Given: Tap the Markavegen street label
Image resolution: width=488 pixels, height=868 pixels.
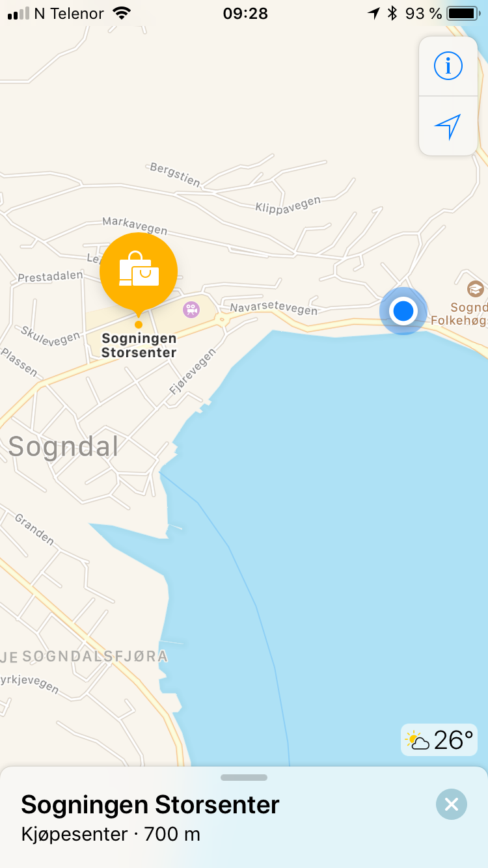Looking at the screenshot, I should click(x=135, y=225).
